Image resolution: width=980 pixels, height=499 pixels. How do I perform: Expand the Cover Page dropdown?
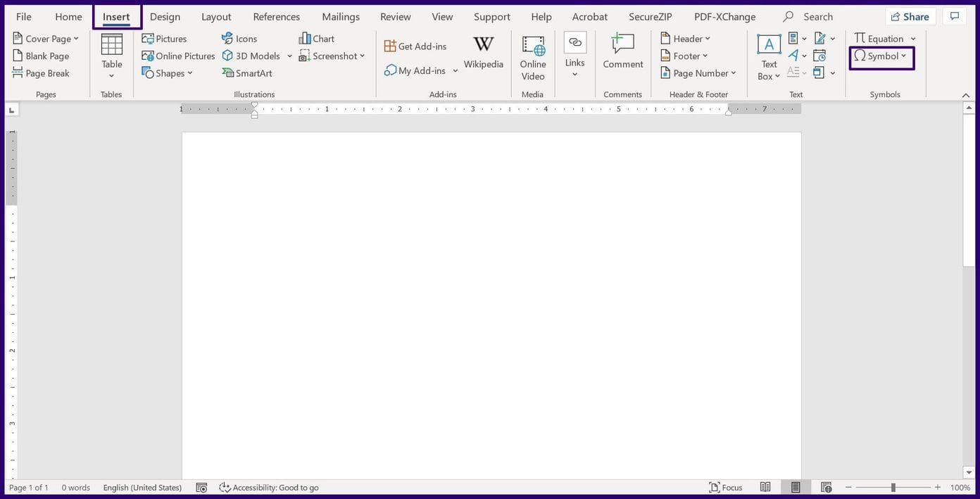(76, 39)
